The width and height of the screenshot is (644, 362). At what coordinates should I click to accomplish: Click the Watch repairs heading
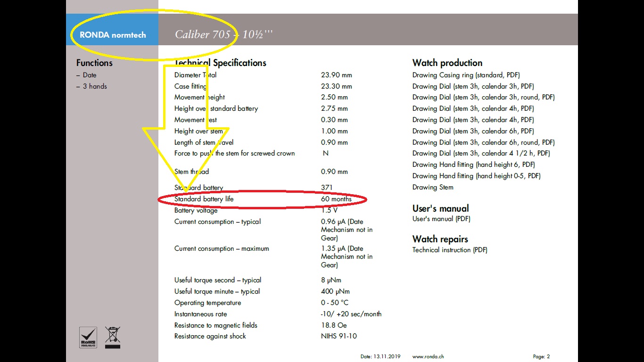[440, 239]
